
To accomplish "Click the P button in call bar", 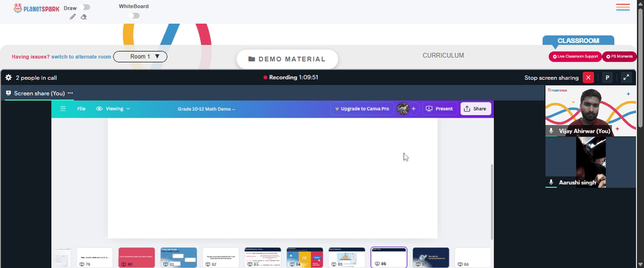I will tap(607, 77).
